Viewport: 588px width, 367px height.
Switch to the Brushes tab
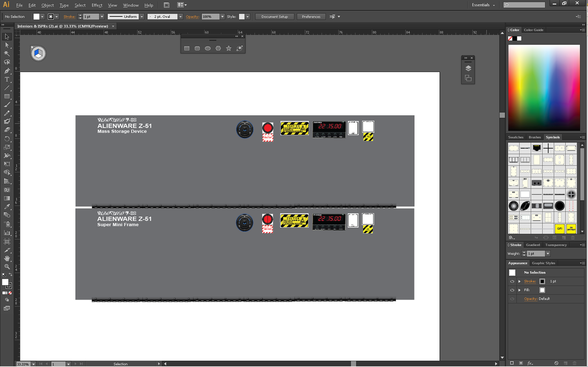pyautogui.click(x=535, y=137)
